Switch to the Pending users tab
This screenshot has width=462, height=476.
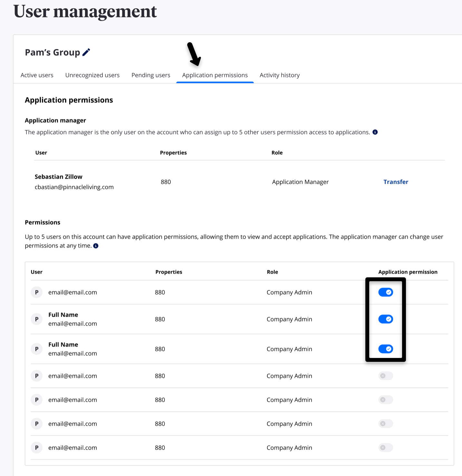pyautogui.click(x=150, y=75)
